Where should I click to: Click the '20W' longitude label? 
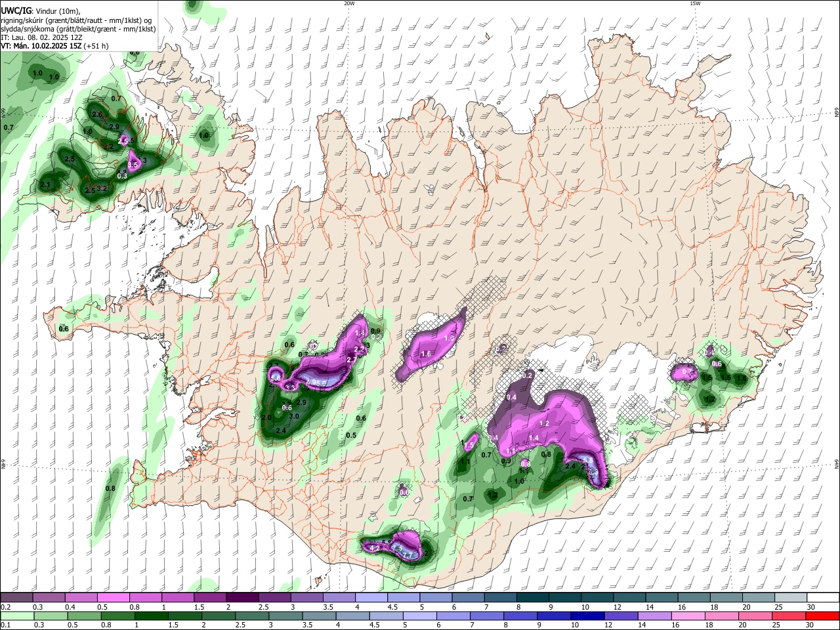click(x=349, y=3)
